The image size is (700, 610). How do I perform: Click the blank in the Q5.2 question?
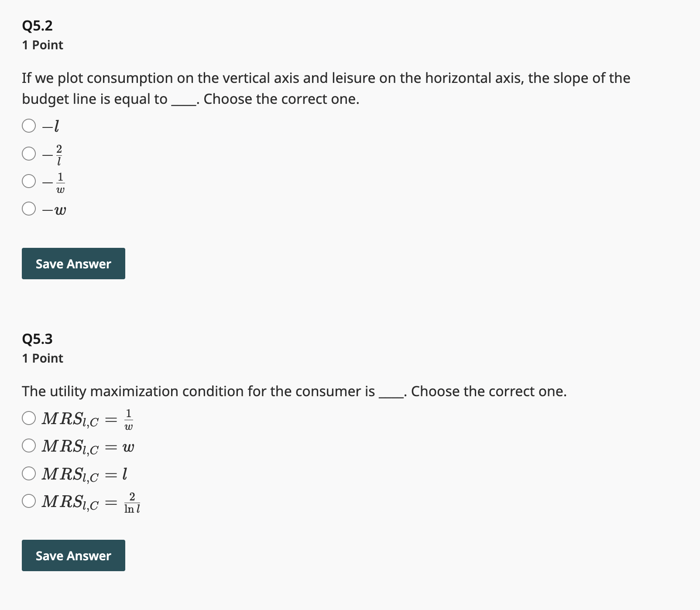pyautogui.click(x=184, y=100)
